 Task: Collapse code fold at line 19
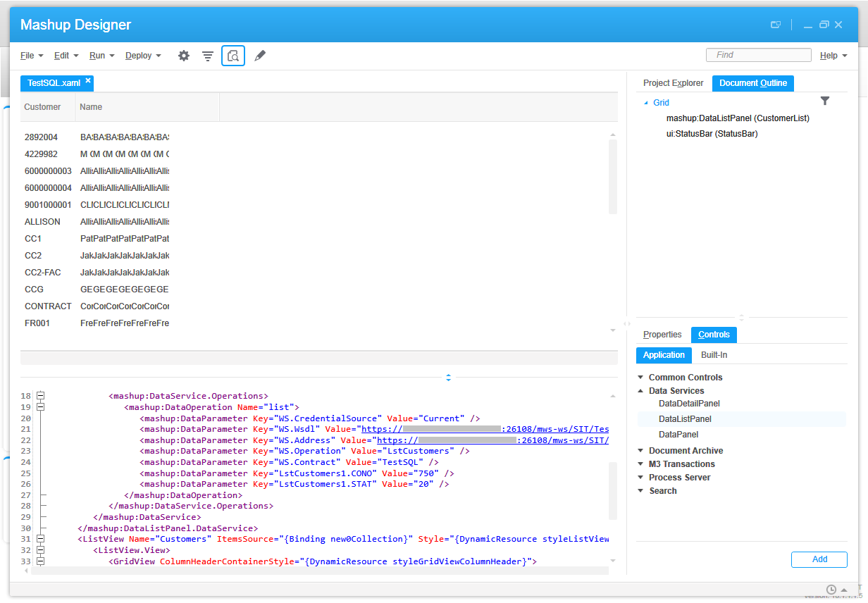[x=40, y=407]
